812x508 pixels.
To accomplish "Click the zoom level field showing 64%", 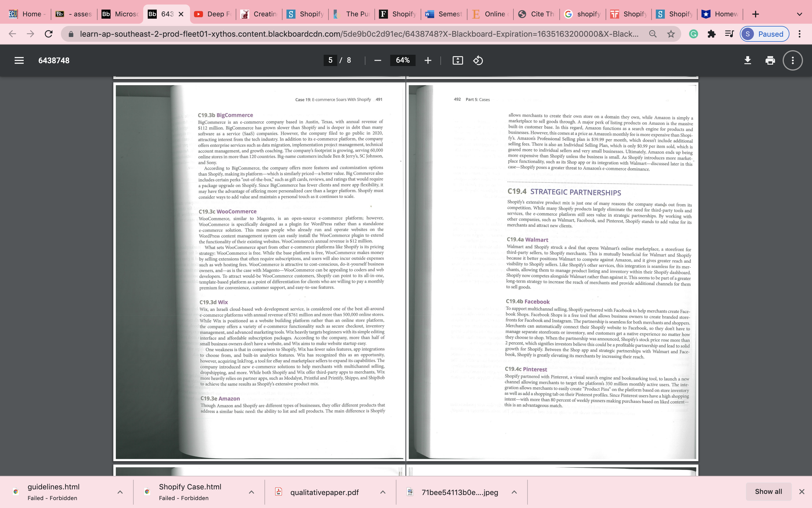I will click(403, 60).
